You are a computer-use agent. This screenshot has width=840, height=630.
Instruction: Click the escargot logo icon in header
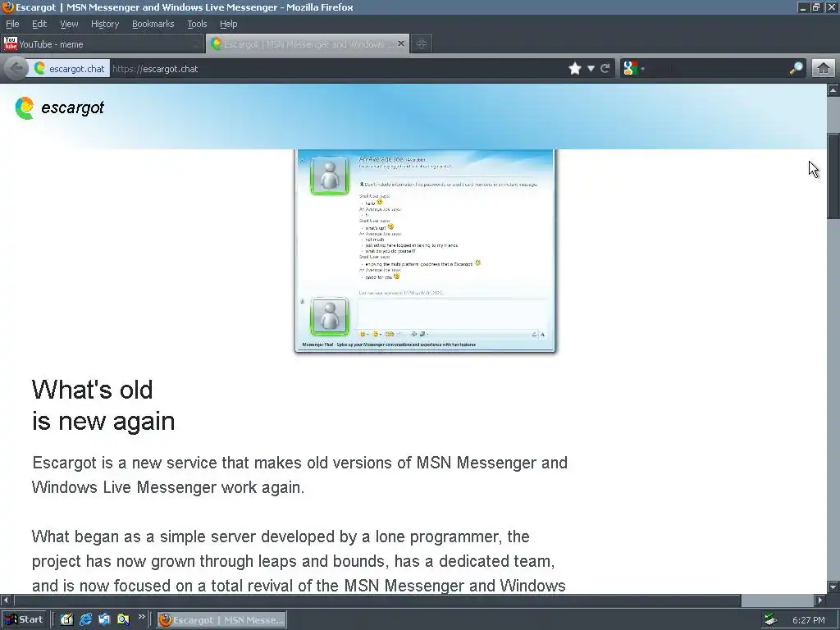point(24,107)
